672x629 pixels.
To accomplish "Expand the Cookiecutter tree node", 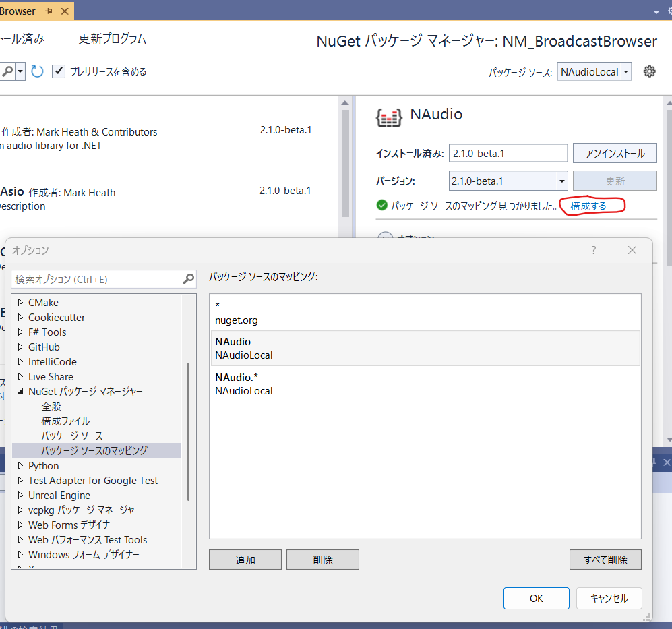I will [x=20, y=318].
